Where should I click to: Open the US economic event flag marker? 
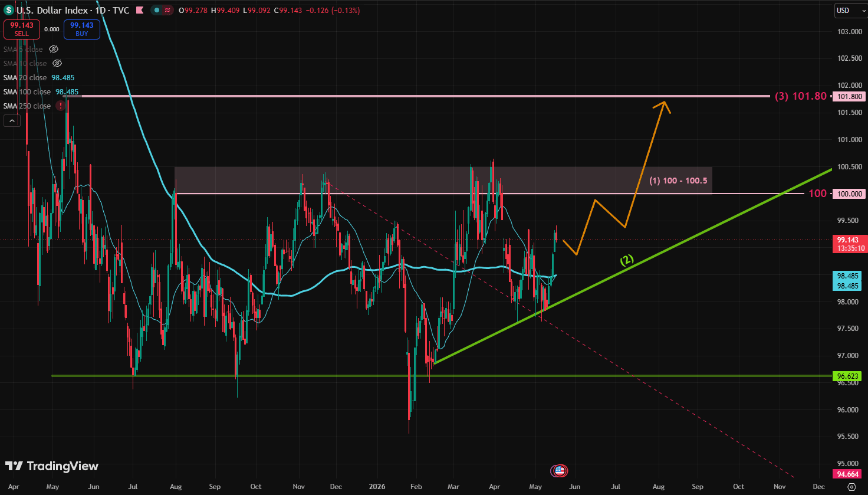(x=559, y=470)
